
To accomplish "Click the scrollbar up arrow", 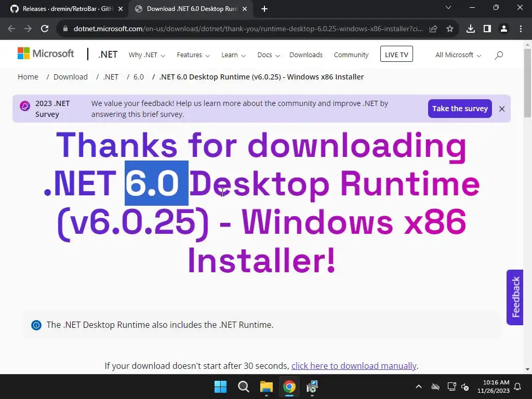I will (x=527, y=44).
